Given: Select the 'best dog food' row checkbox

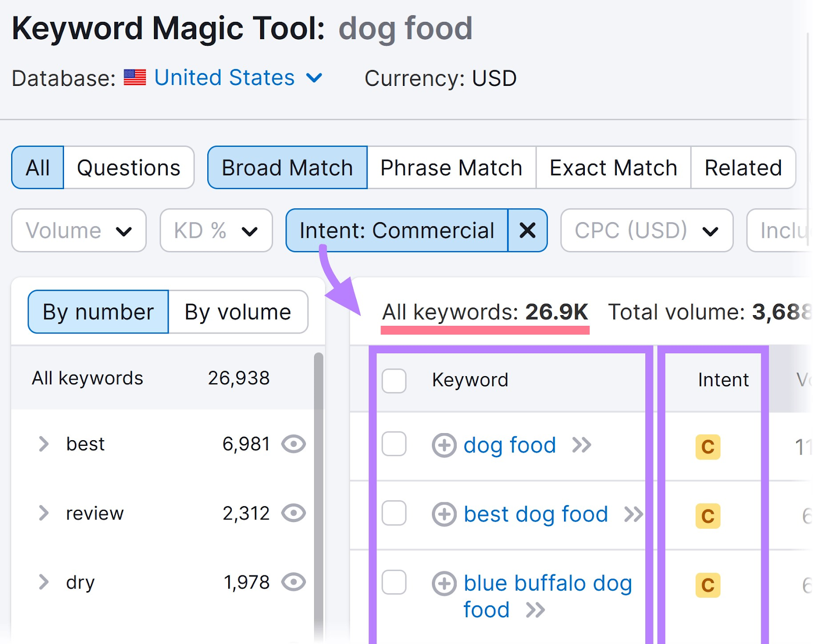Looking at the screenshot, I should point(394,513).
